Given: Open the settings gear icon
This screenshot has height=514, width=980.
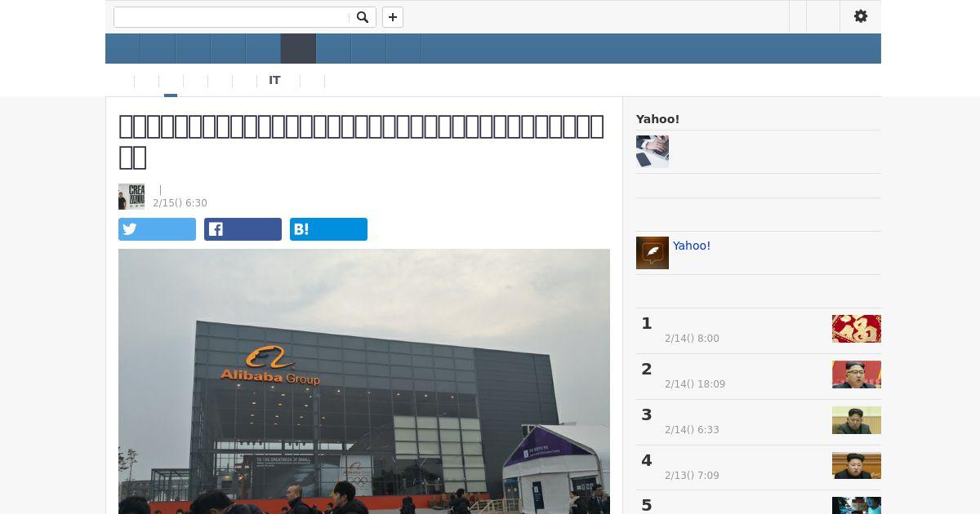Looking at the screenshot, I should [861, 16].
